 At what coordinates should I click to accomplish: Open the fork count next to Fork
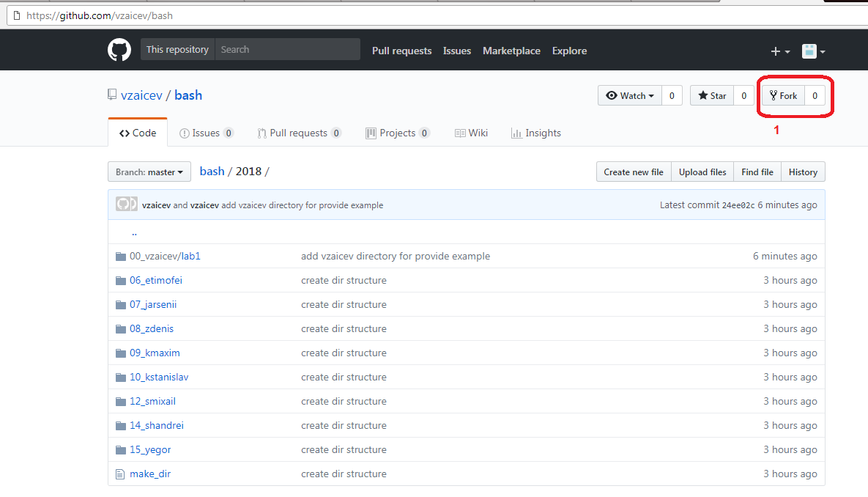coord(815,95)
